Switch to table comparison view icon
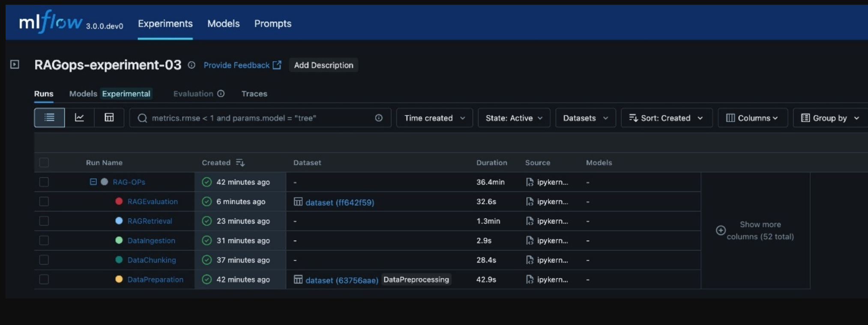Image resolution: width=868 pixels, height=325 pixels. [109, 118]
